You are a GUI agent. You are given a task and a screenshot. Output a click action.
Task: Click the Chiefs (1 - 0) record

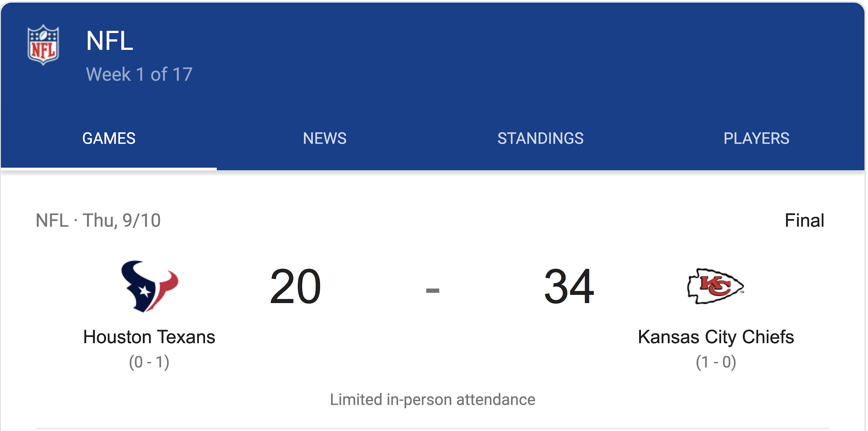coord(715,362)
